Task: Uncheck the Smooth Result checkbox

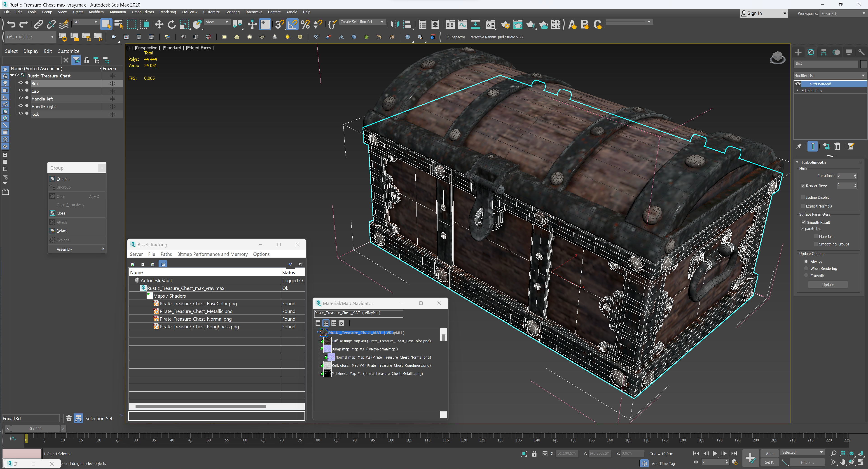Action: [x=803, y=222]
